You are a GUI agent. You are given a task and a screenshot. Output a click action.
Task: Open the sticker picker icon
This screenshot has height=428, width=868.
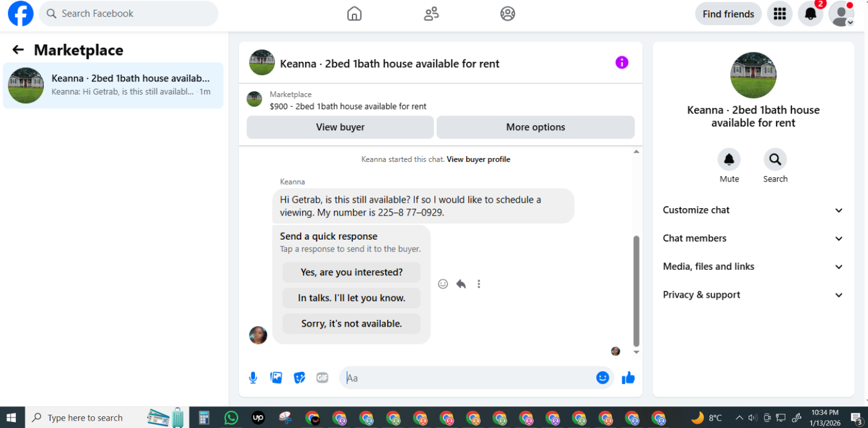click(299, 378)
